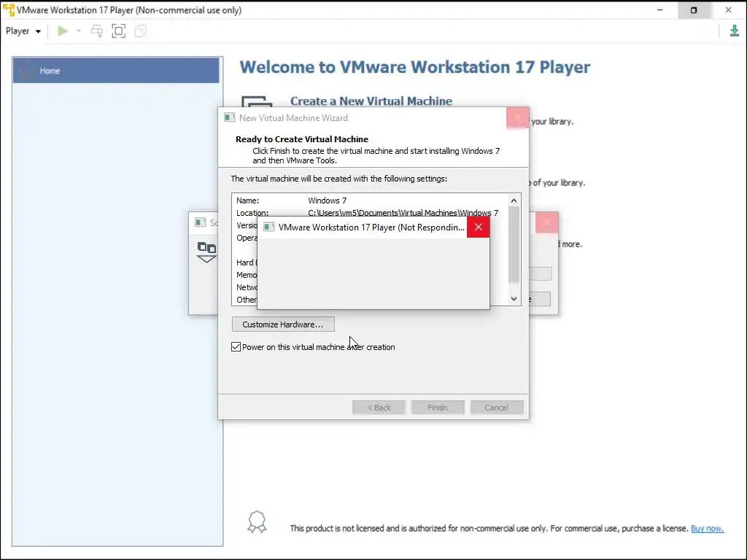Minimize the VMware Player window

click(659, 10)
